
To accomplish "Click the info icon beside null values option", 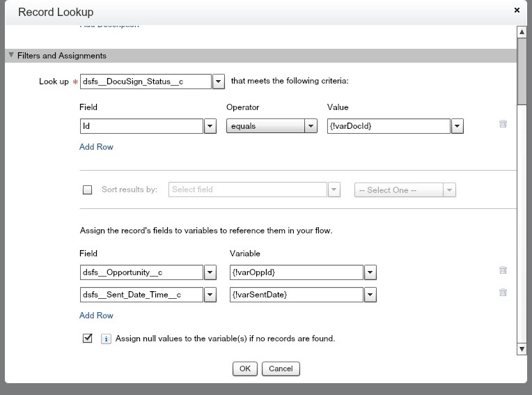I will [x=107, y=339].
